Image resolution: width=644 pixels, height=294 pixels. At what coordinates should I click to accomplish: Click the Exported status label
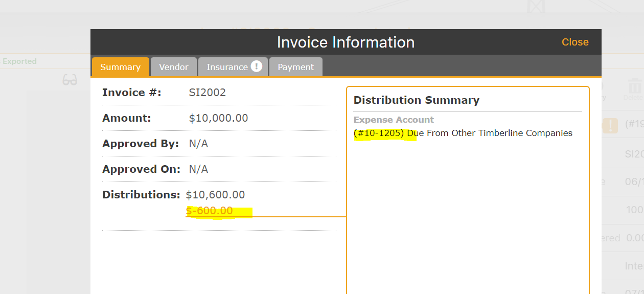19,61
